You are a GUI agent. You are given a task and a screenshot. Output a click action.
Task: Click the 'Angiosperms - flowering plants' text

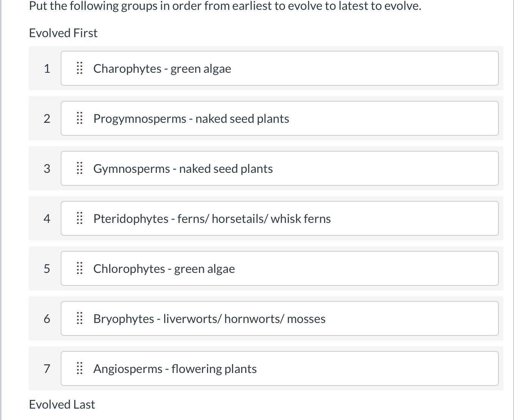(175, 369)
